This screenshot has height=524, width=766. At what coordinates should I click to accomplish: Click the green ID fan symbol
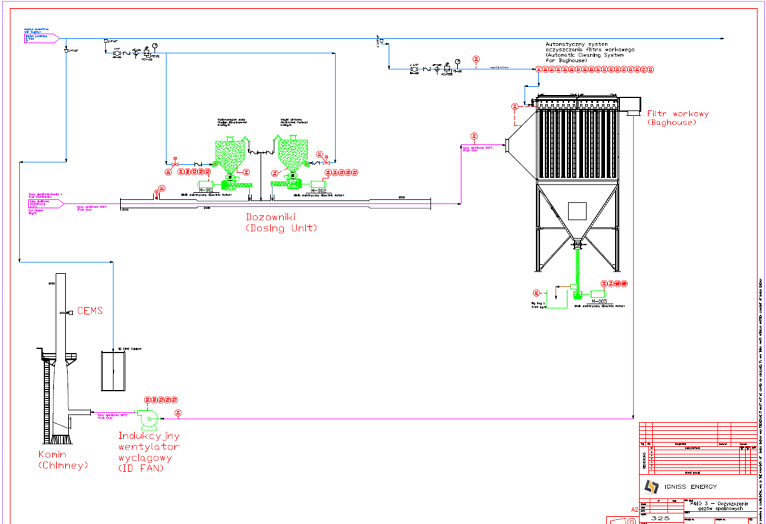click(148, 419)
